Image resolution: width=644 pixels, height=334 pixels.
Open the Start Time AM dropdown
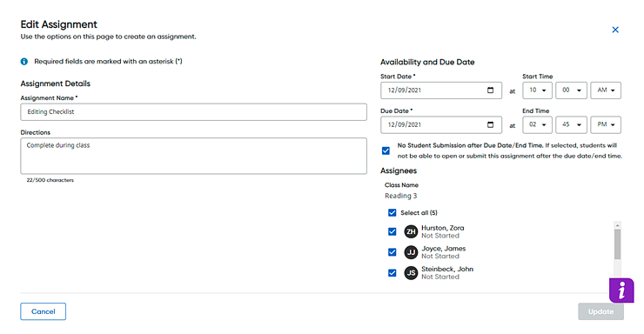click(x=606, y=90)
